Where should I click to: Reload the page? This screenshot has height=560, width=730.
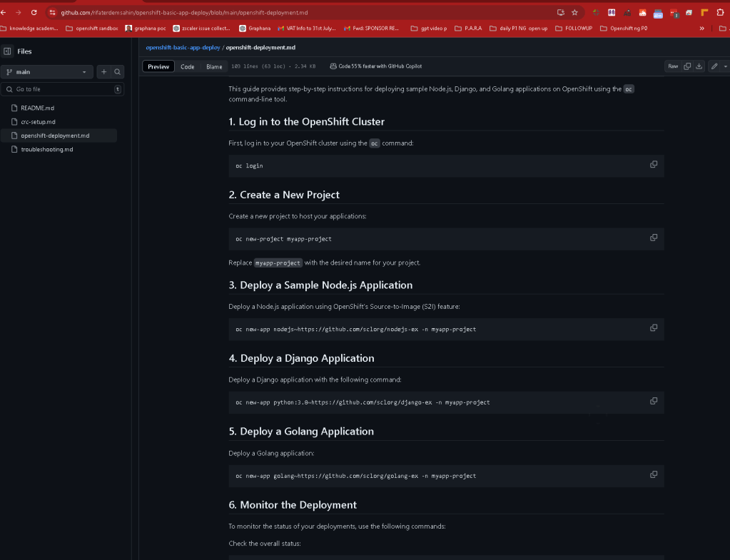34,13
